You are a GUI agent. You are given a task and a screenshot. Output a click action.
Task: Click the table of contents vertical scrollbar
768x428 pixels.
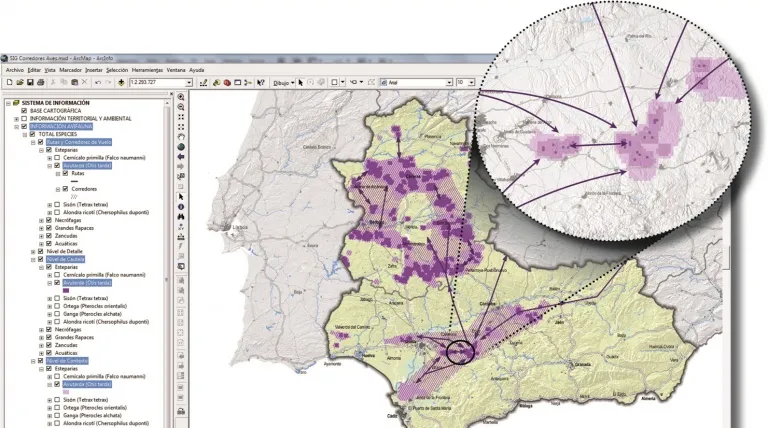(168, 264)
